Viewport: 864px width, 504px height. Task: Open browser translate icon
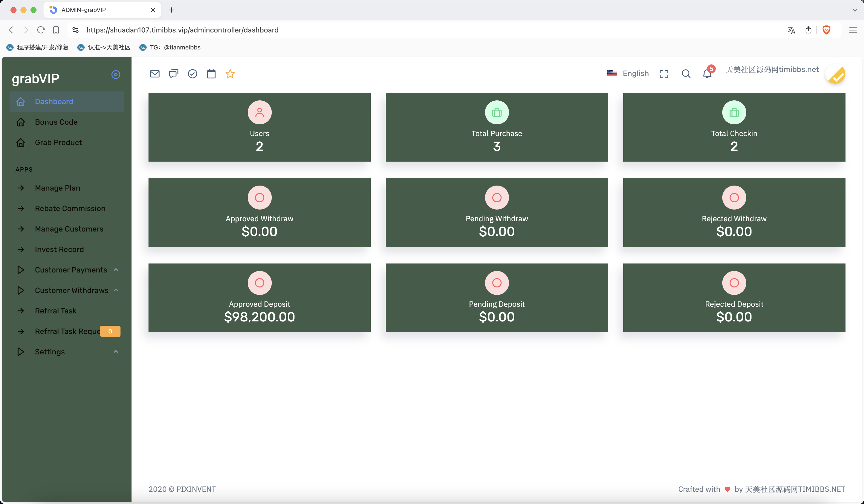[791, 30]
